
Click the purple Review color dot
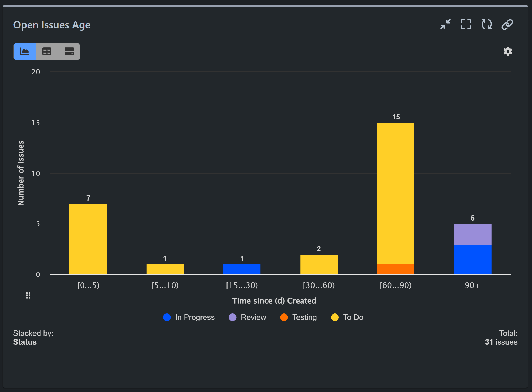pos(232,317)
